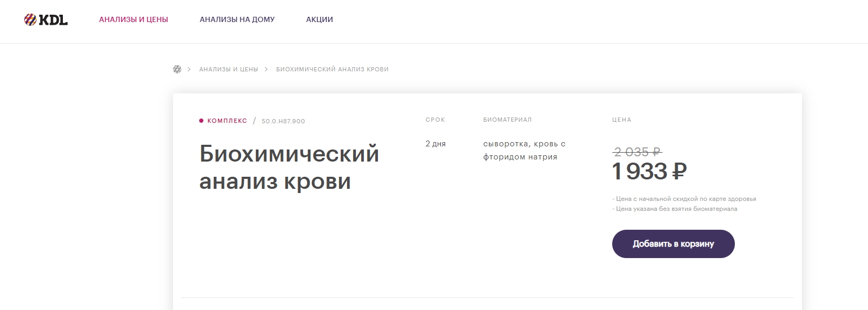The image size is (868, 310).
Task: Click the breadcrumb chevron before БИОХИМИЧЕСКИЙ АНАЛИЗ КРОВИ
Action: click(x=266, y=69)
